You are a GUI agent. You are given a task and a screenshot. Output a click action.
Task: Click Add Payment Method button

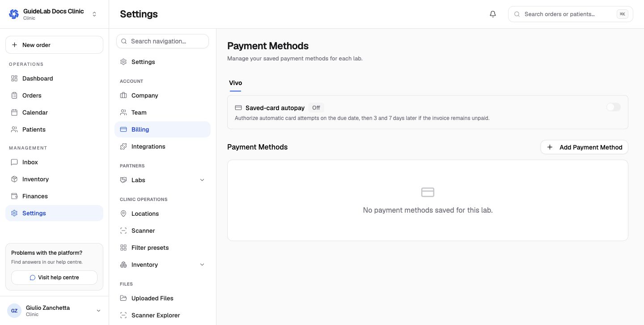[584, 147]
